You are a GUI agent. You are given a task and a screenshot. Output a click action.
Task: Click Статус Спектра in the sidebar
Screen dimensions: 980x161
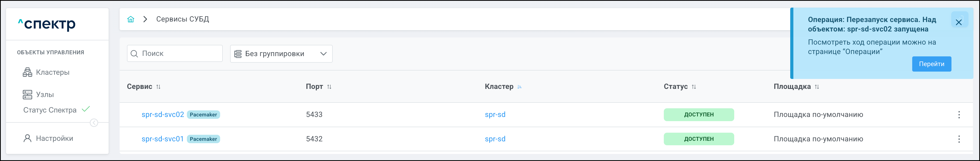50,110
